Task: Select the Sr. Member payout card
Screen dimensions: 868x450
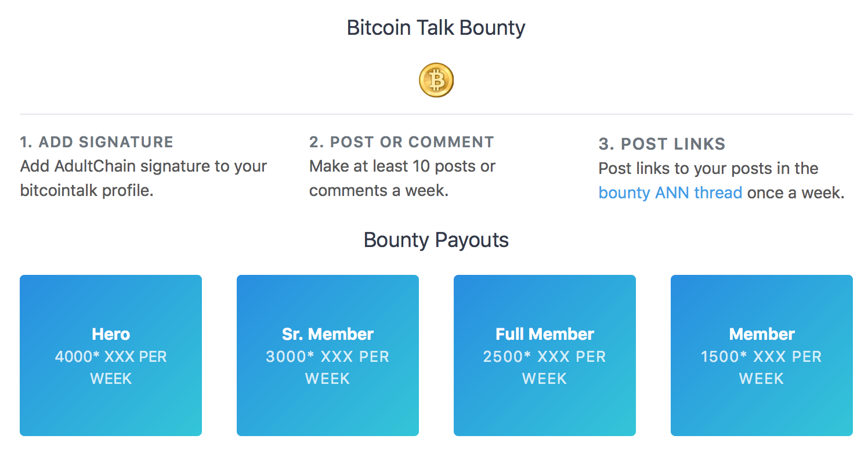Action: 328,355
